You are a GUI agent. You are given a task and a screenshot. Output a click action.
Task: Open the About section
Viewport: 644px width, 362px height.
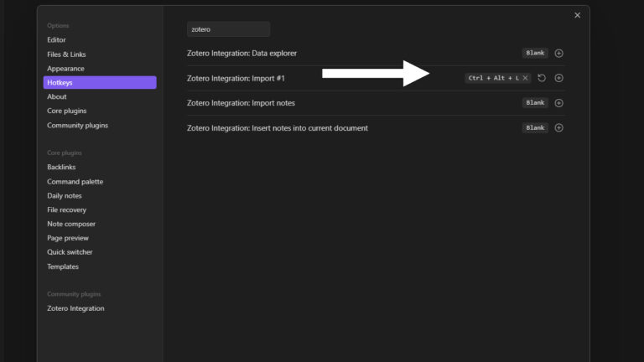pos(57,96)
